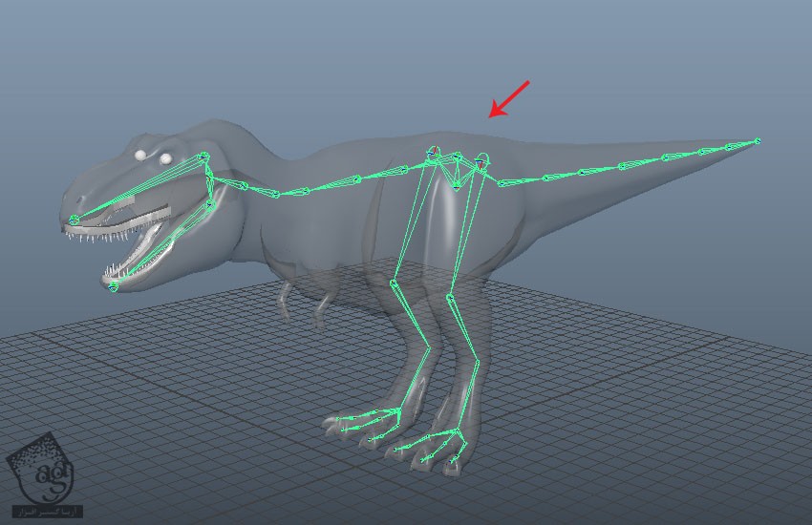
Task: Select the lower jaw tip joint
Action: (x=114, y=285)
